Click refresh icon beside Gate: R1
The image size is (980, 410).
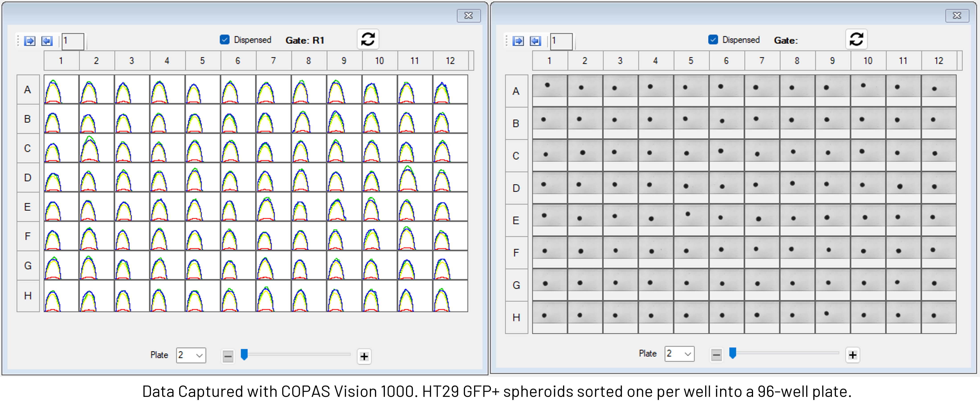point(367,39)
